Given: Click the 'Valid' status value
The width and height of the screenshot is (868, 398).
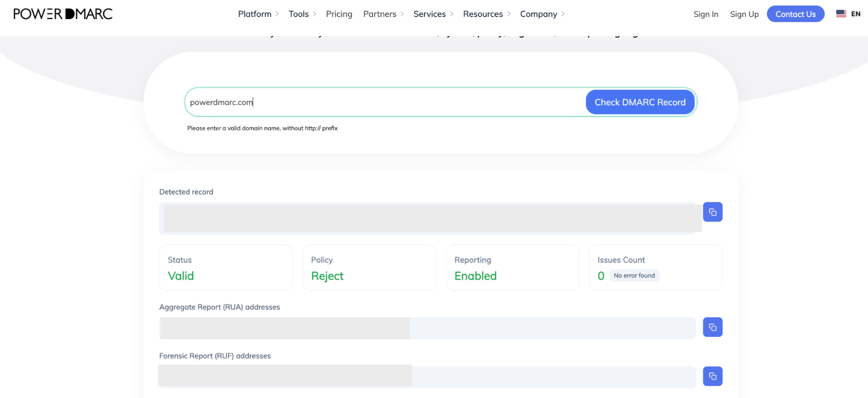Looking at the screenshot, I should 181,276.
